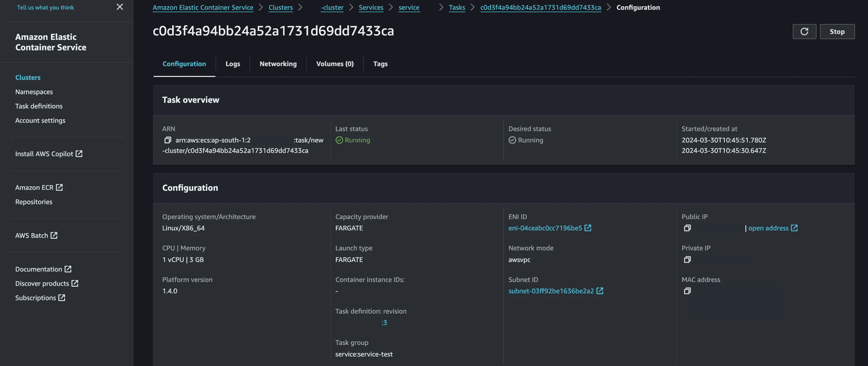Click Tell us what you think
Image resolution: width=868 pixels, height=366 pixels.
(x=45, y=8)
